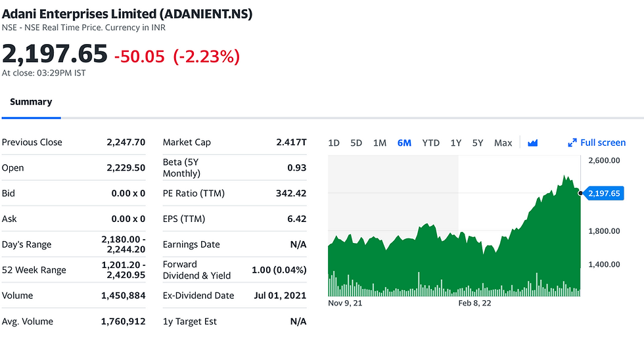
Task: Set chart range to 1Y
Action: click(455, 143)
